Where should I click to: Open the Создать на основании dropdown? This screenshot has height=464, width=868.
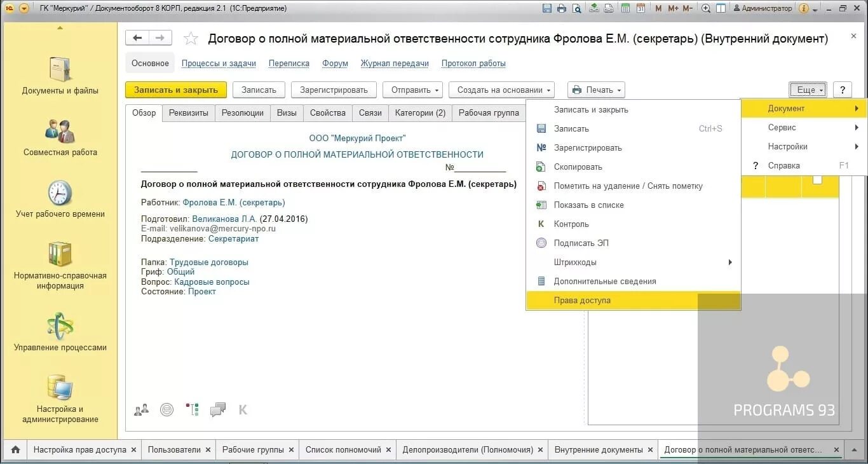501,90
